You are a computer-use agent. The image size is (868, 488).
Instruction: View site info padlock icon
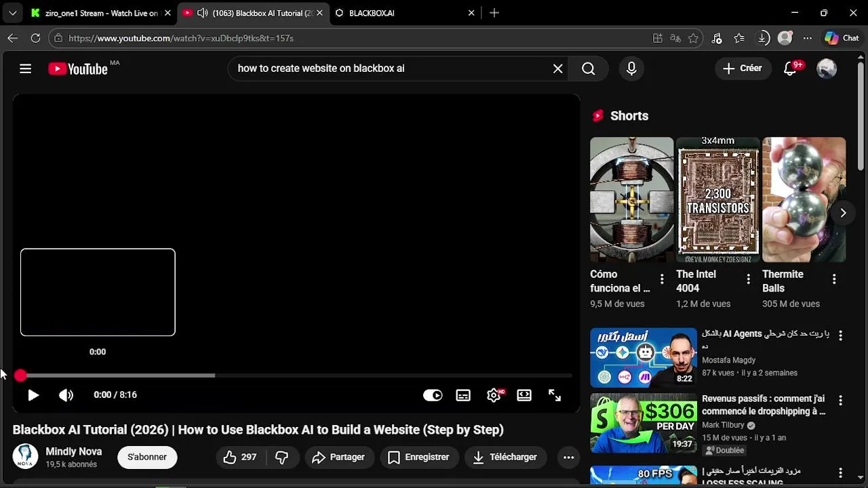coord(58,39)
